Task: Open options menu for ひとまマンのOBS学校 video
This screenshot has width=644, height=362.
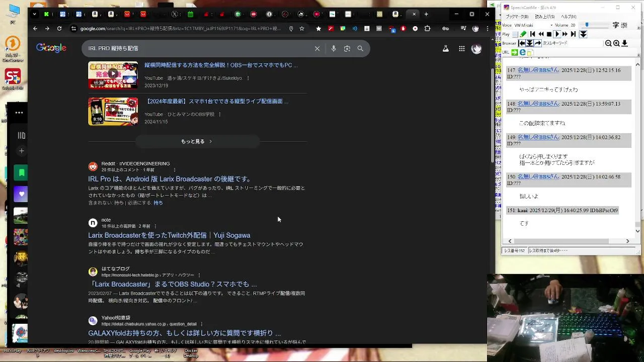Action: click(219, 115)
